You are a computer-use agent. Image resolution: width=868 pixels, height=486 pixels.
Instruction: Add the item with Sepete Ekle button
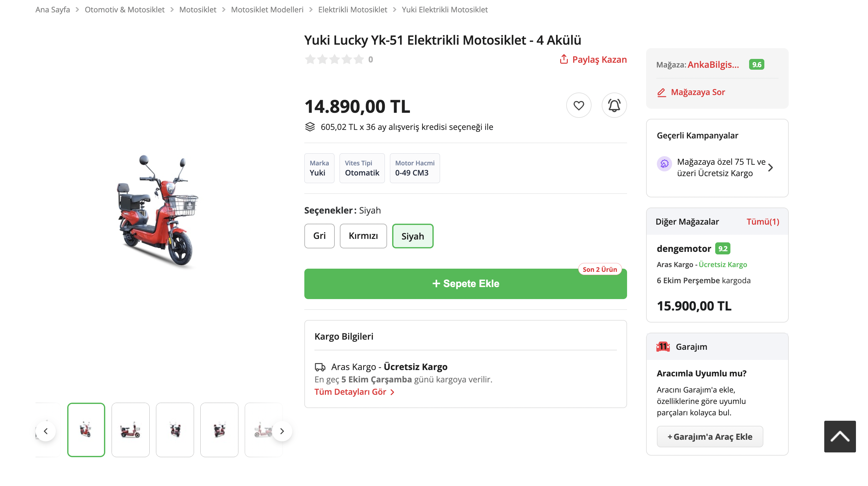pos(465,284)
